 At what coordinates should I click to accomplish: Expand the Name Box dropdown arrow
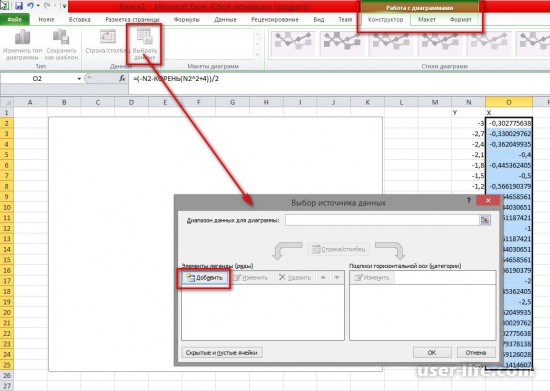(79, 79)
